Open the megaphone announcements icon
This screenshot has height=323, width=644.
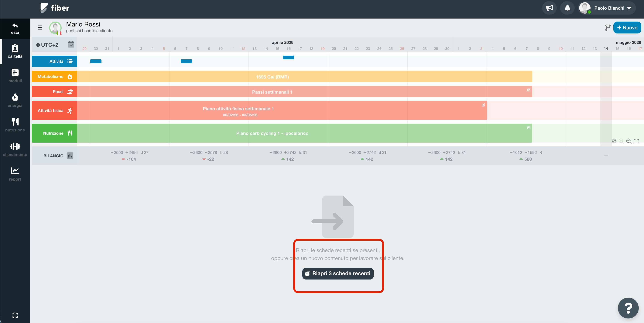[549, 8]
